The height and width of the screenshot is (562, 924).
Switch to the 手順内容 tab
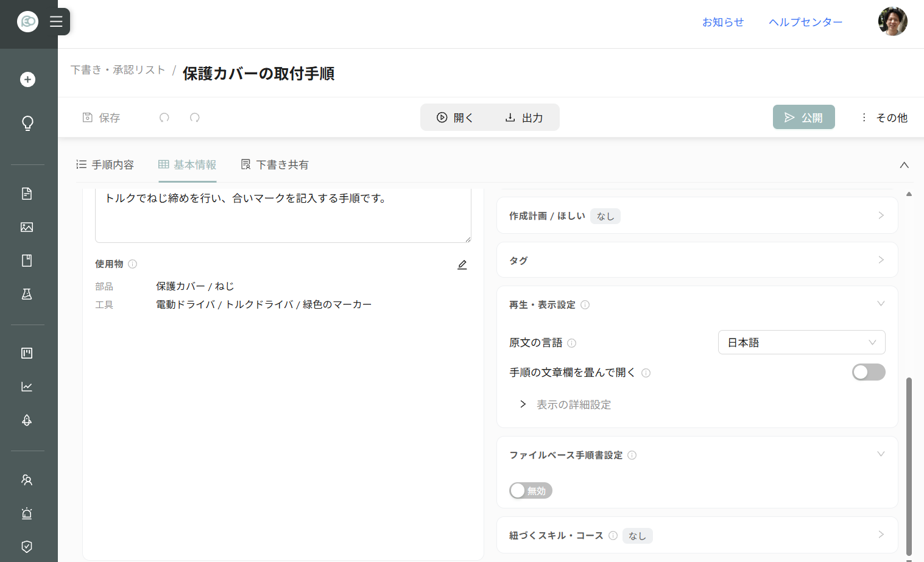pyautogui.click(x=105, y=164)
